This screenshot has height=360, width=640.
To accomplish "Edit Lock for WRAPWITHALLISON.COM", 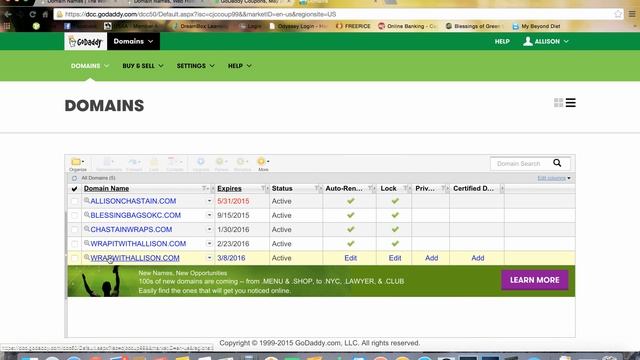I will pyautogui.click(x=395, y=258).
